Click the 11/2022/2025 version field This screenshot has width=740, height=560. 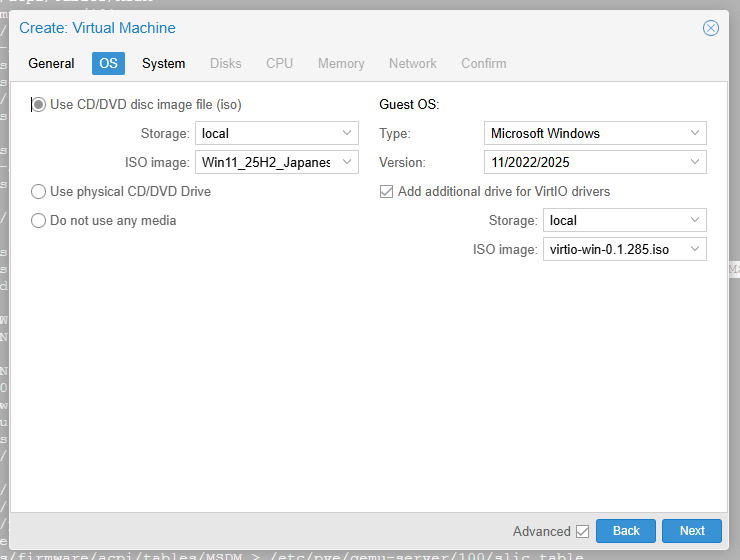[x=583, y=162]
